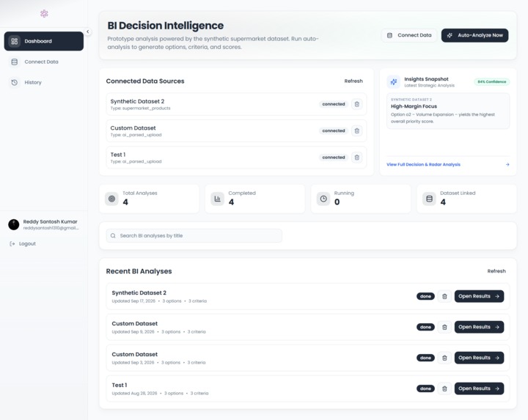Click the user avatar of Reddy Santosh Kumar
528x420 pixels.
click(x=14, y=224)
